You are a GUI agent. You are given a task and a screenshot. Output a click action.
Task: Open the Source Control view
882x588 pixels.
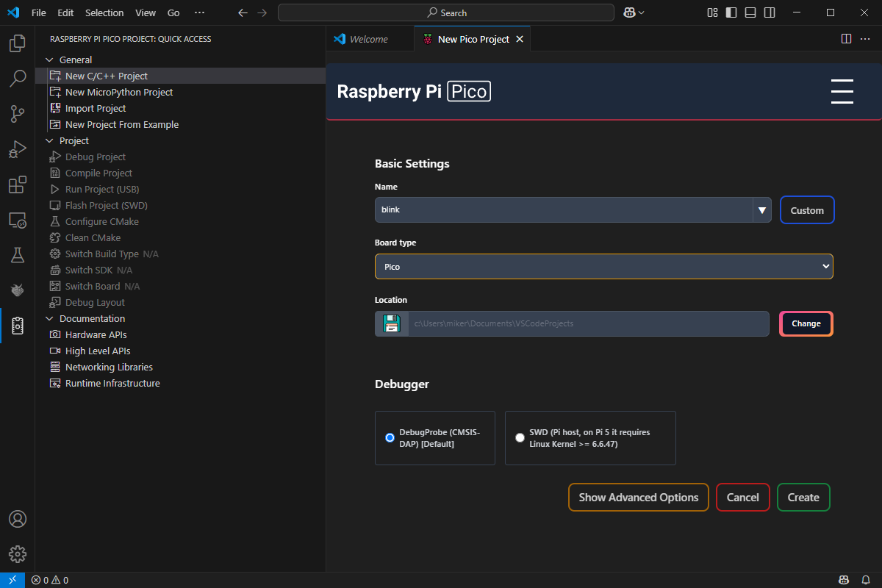tap(17, 114)
